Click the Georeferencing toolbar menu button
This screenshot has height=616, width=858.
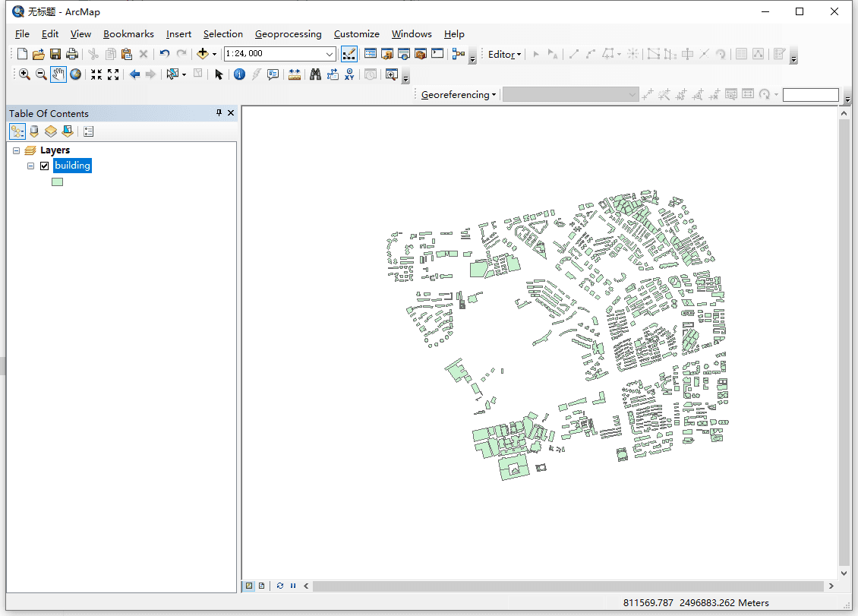coord(458,95)
